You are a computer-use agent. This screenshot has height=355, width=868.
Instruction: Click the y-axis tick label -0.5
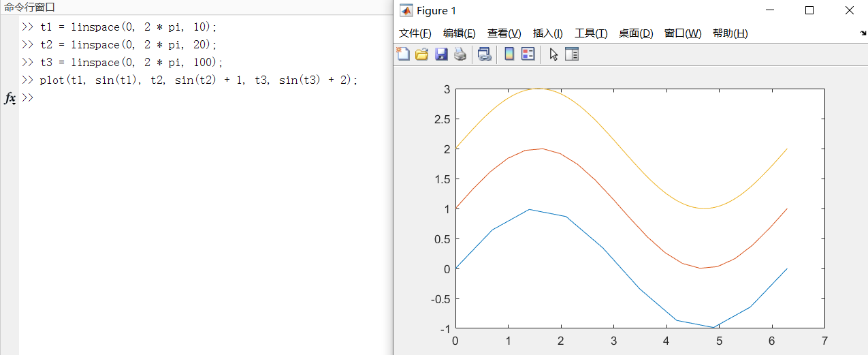pyautogui.click(x=440, y=299)
